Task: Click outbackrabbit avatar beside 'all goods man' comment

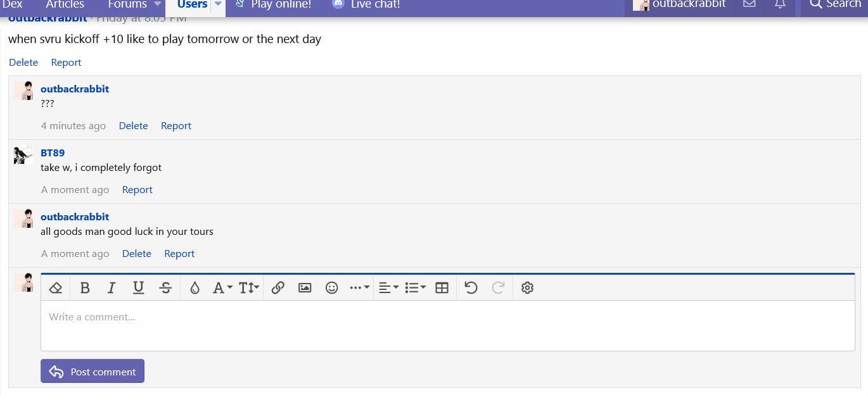Action: pyautogui.click(x=23, y=218)
